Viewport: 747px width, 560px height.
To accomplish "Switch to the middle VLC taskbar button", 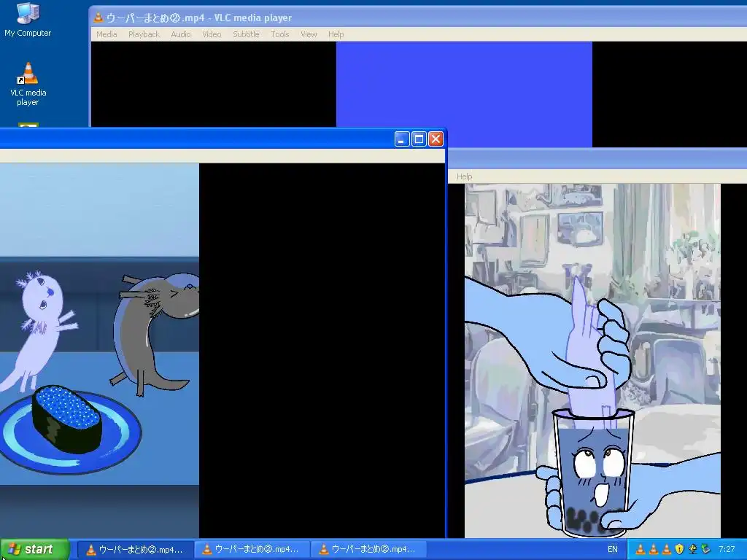I will coord(252,550).
